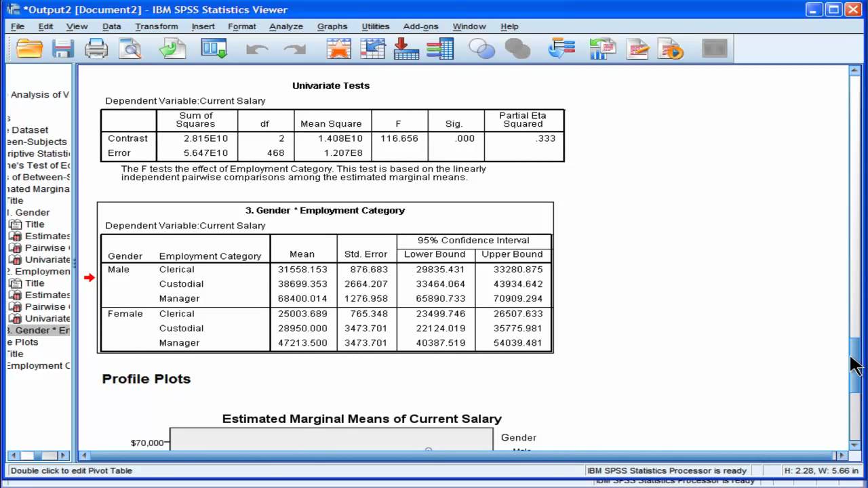Click the Designate Window icon
This screenshot has width=868, height=488.
[715, 49]
